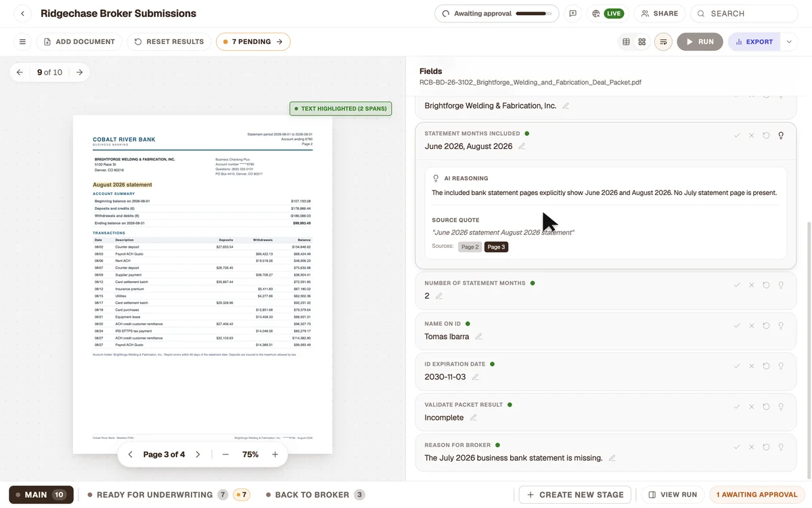Toggle the Live status indicator
Screen dimensions: 812x508
pyautogui.click(x=607, y=14)
